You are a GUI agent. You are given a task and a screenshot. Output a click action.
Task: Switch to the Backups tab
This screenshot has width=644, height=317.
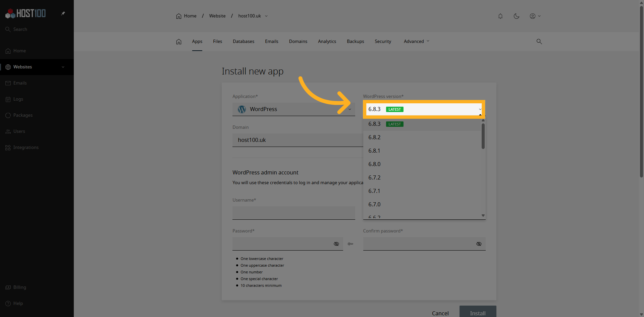point(356,41)
